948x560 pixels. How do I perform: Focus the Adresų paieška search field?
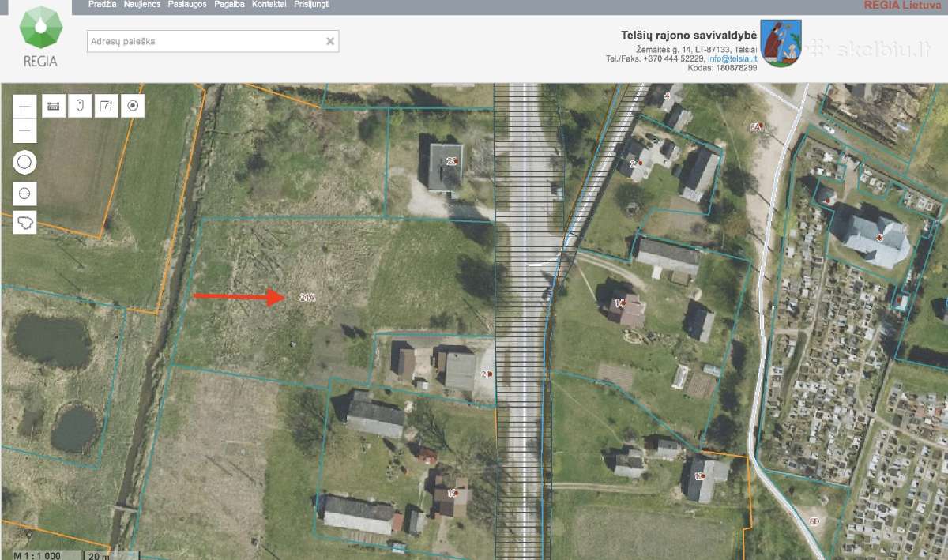213,41
